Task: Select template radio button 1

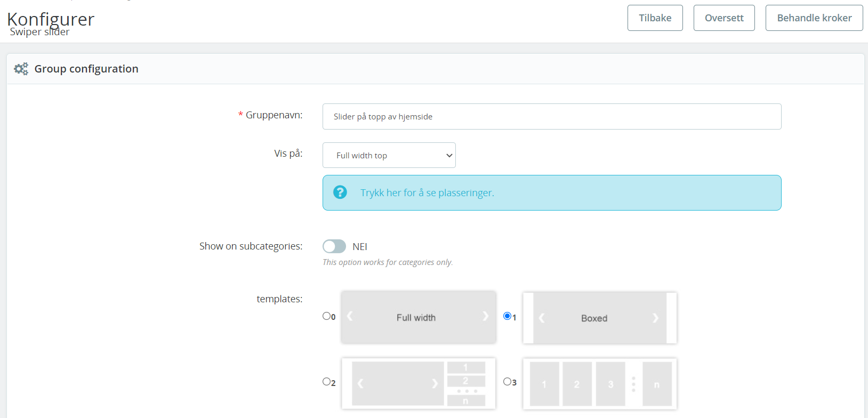Action: 507,316
